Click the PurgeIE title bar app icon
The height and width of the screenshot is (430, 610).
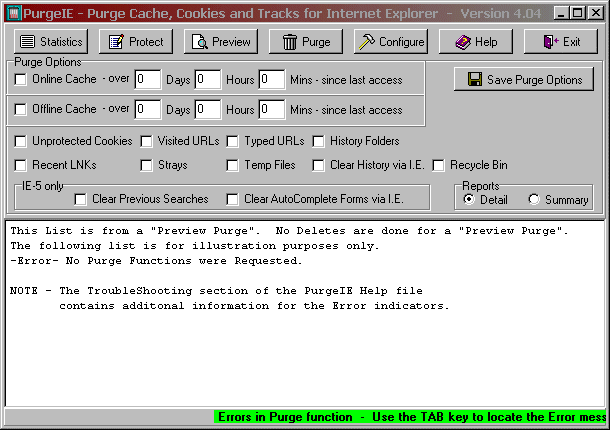coord(14,13)
